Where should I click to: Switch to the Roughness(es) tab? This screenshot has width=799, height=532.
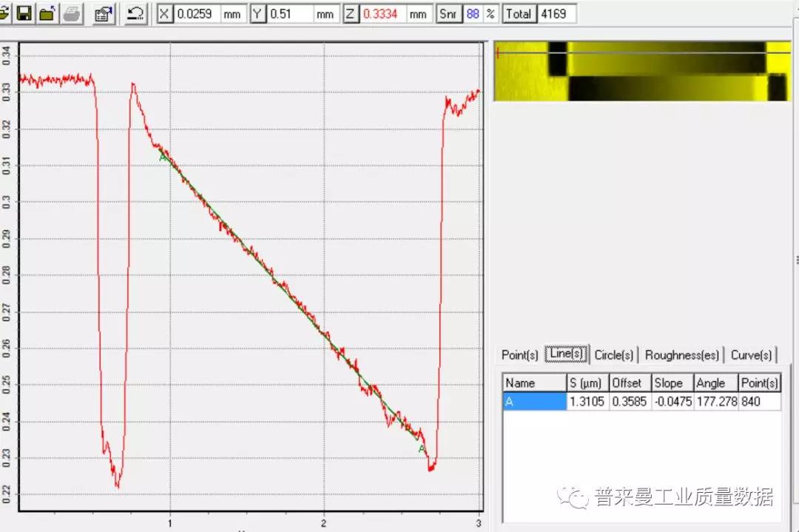[682, 355]
